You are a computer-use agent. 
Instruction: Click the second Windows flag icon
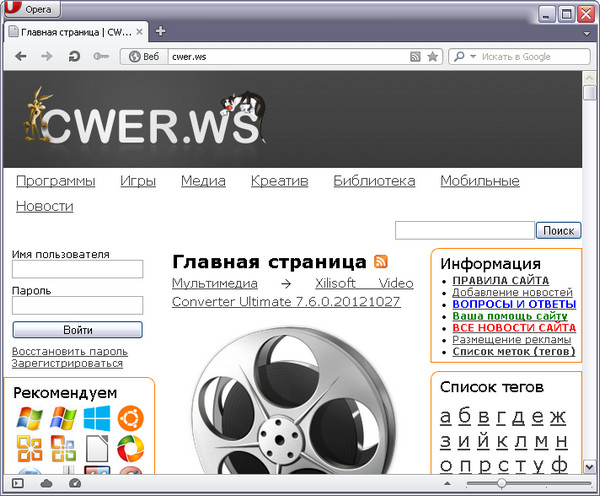(63, 418)
